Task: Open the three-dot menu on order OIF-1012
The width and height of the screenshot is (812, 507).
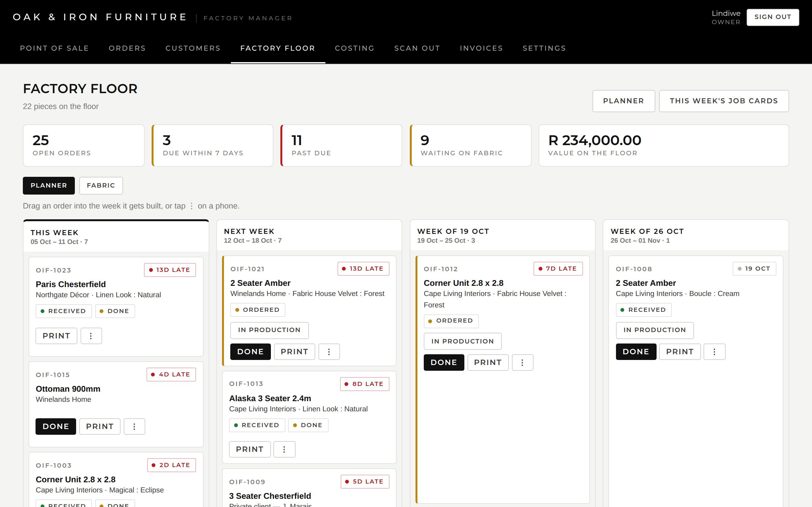Action: point(522,362)
